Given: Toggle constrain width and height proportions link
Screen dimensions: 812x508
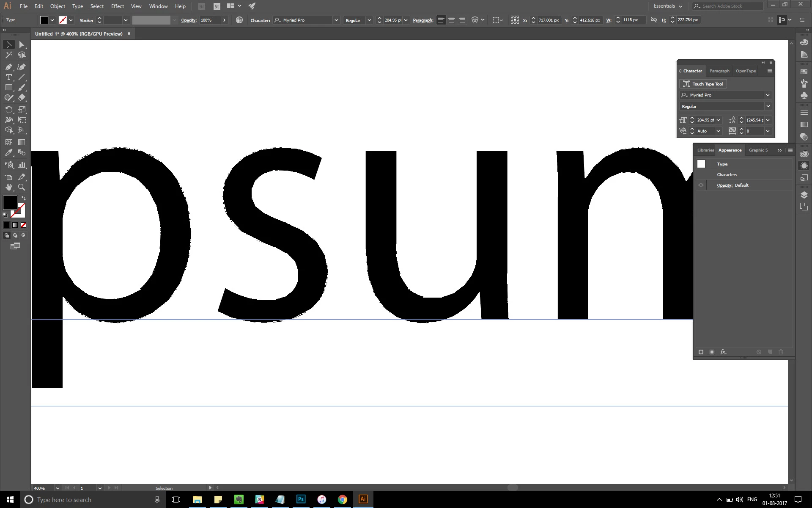Looking at the screenshot, I should point(653,20).
